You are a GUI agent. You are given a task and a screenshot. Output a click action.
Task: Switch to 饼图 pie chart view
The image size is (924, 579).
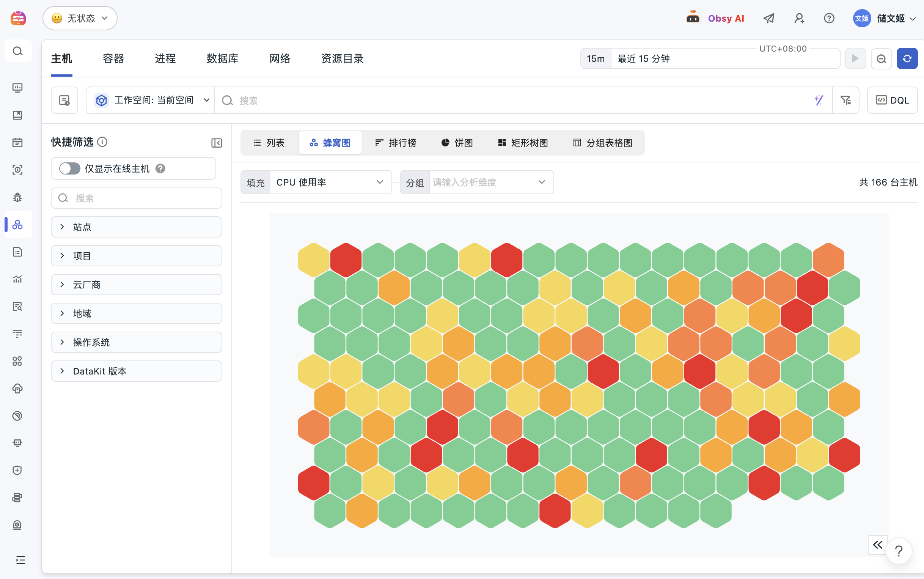pyautogui.click(x=457, y=143)
